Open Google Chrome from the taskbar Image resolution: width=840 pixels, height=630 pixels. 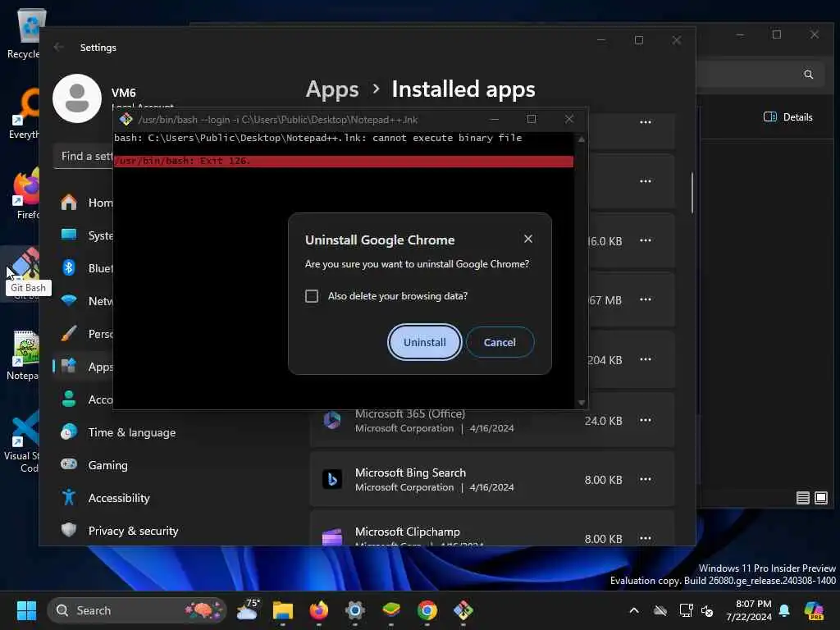click(427, 610)
